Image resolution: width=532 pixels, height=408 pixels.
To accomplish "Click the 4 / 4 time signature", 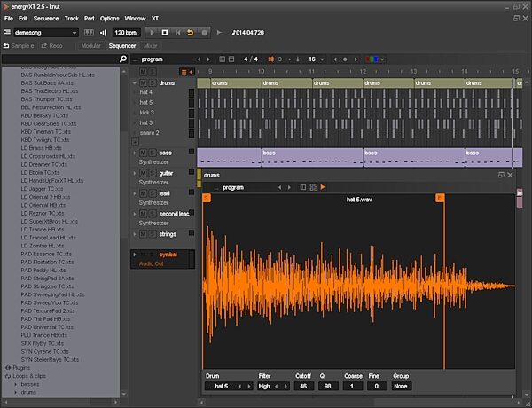I will point(251,59).
